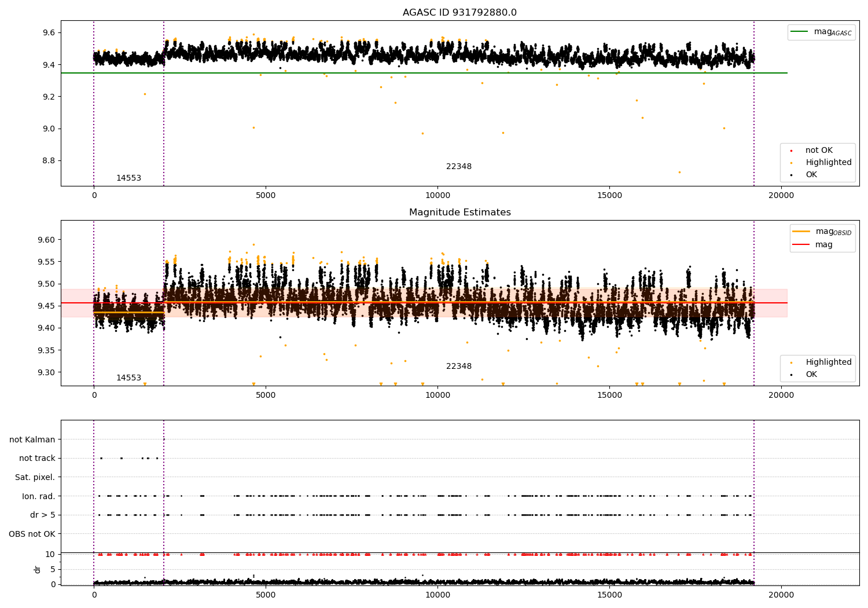The image size is (868, 608).
Task: Click the 'not Kalman' row label
Action: [32, 439]
